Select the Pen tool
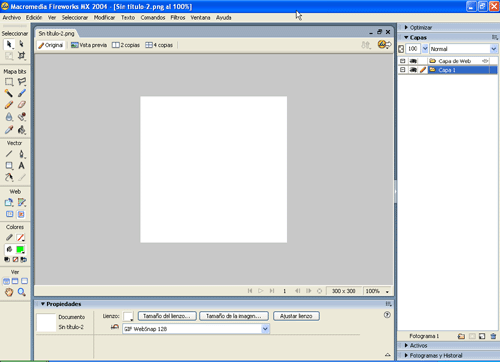The image size is (500, 362). pos(22,154)
